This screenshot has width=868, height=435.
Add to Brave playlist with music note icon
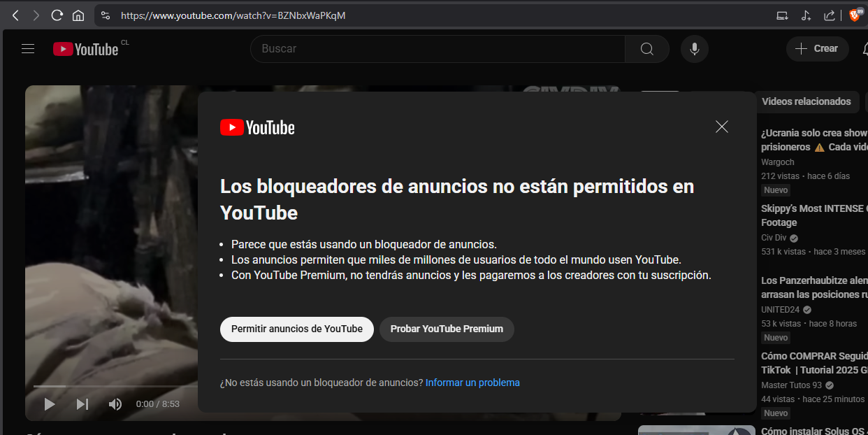tap(806, 15)
